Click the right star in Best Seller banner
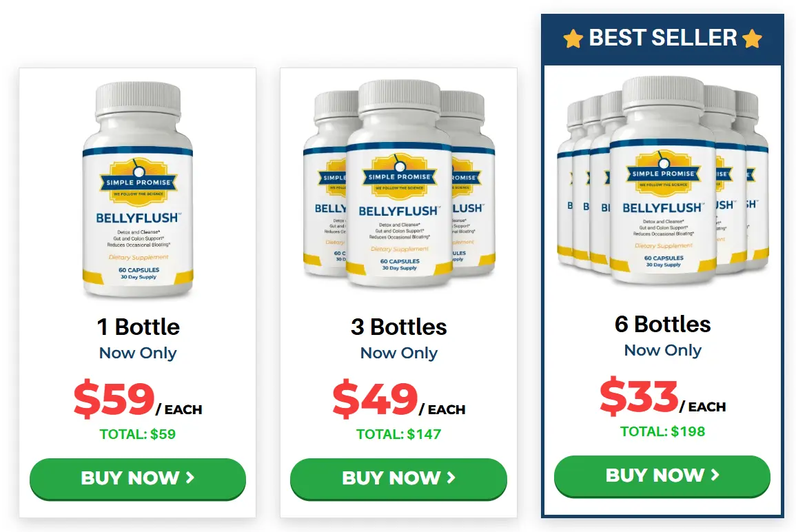The height and width of the screenshot is (532, 796). click(x=752, y=39)
